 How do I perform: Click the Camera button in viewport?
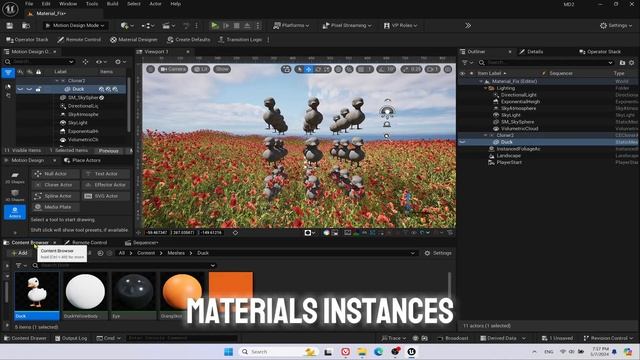pyautogui.click(x=173, y=69)
